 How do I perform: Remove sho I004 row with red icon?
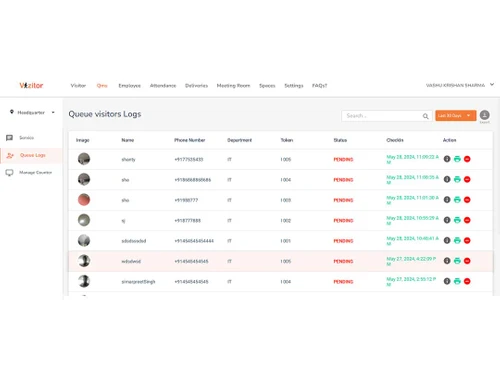[467, 179]
